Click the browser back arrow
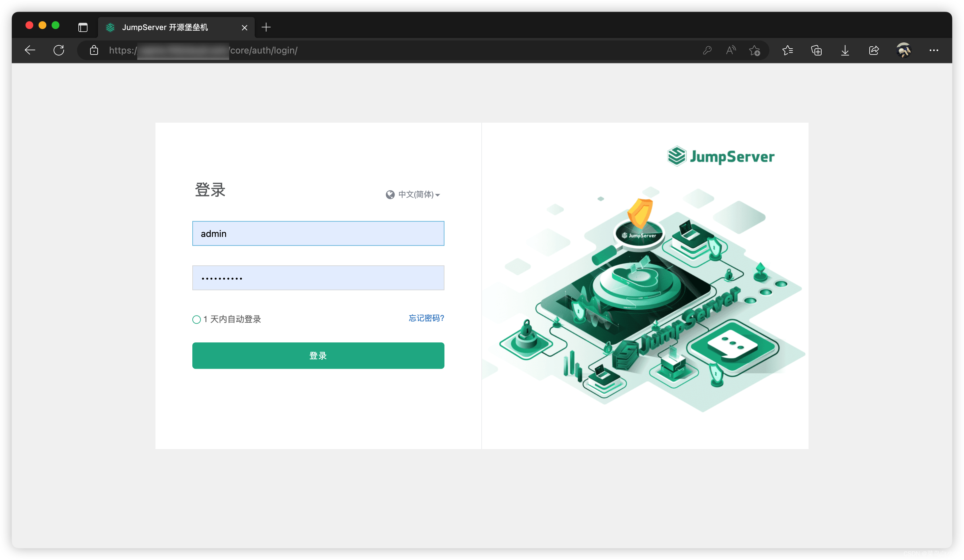The height and width of the screenshot is (560, 964). 30,50
